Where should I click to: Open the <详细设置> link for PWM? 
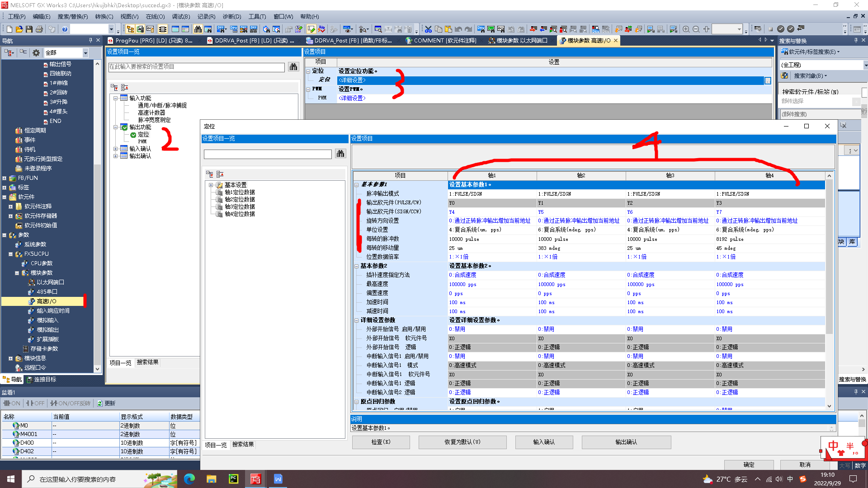tap(352, 98)
